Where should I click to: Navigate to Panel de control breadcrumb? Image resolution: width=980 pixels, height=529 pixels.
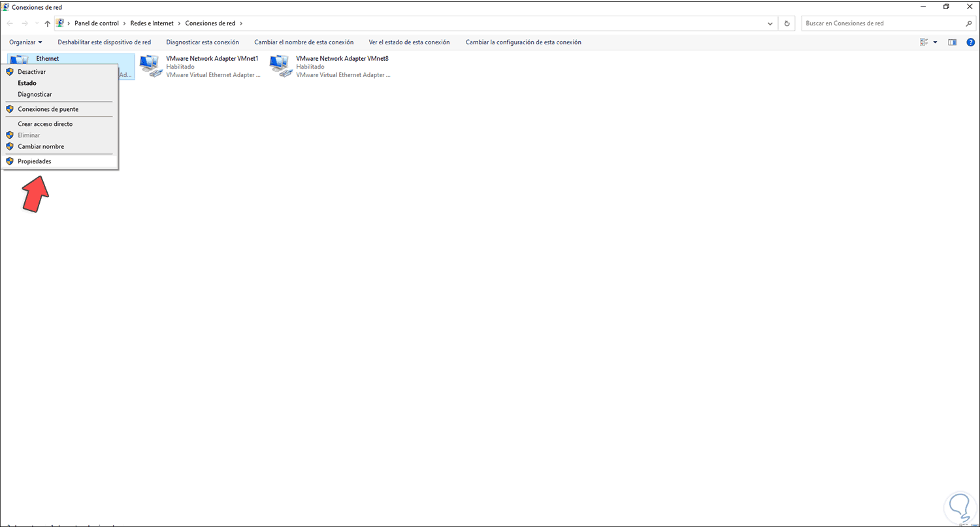point(97,24)
